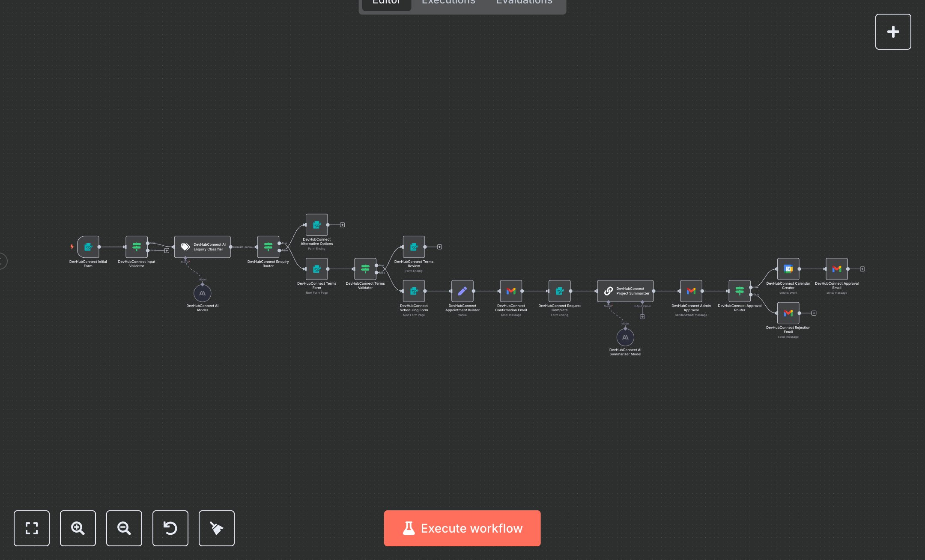Select the DevHubConnect Appointment Builder pencil node

coord(462,291)
